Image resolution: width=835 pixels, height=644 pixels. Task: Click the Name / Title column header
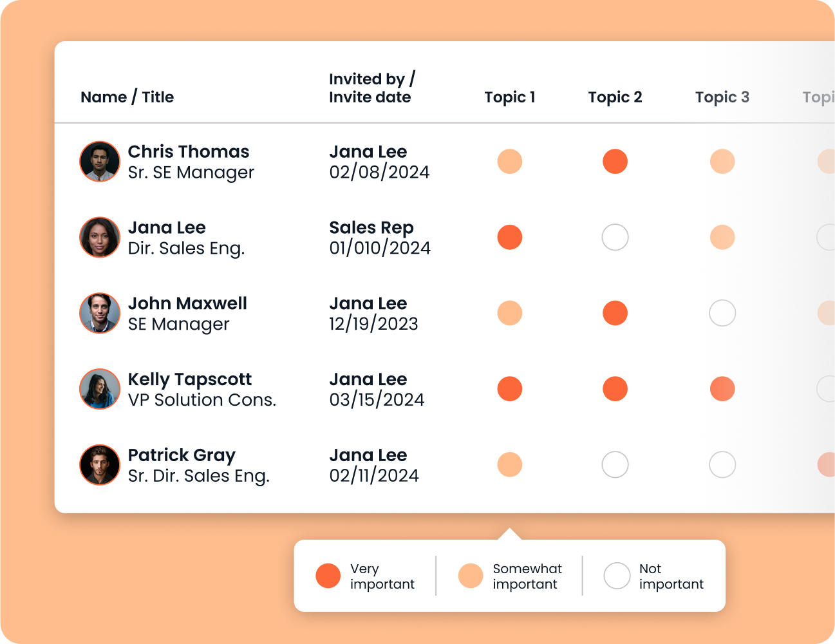coord(127,97)
